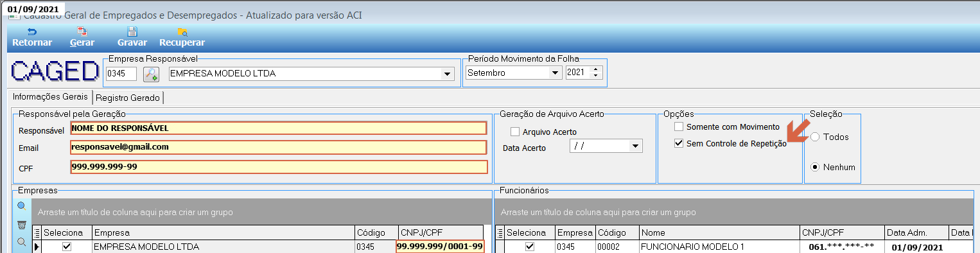The image size is (980, 253).
Task: Click the Retornar toolbar icon
Action: [x=31, y=31]
